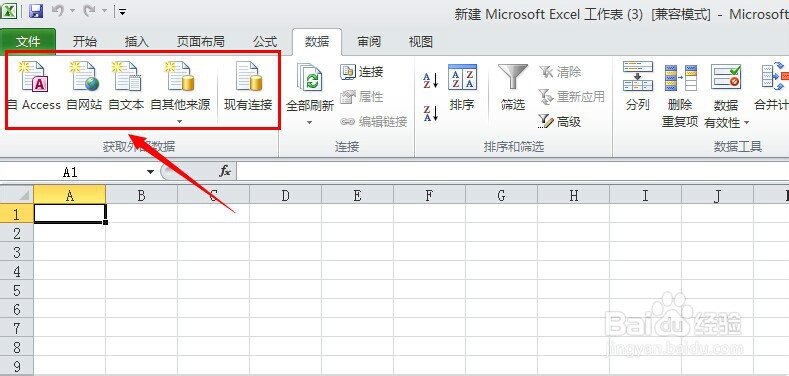Click the Undo icon
This screenshot has width=789, height=376.
[57, 11]
